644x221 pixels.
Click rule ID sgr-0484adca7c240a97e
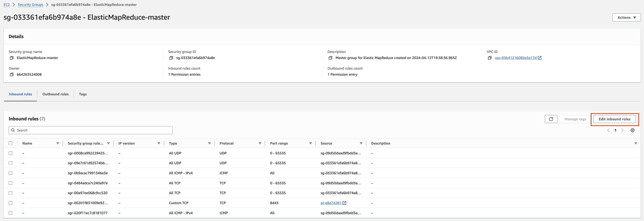pyautogui.click(x=88, y=183)
